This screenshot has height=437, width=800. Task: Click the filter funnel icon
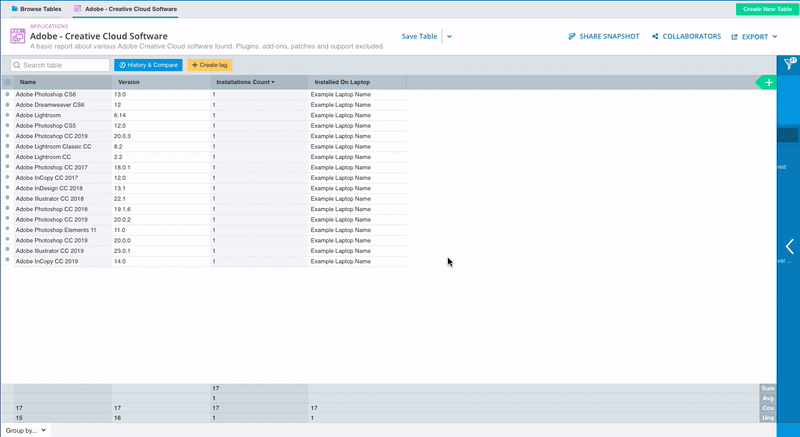pyautogui.click(x=789, y=64)
